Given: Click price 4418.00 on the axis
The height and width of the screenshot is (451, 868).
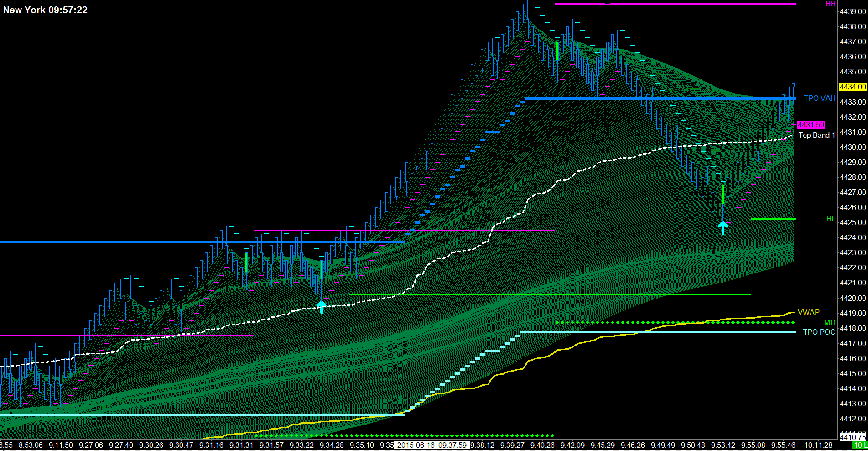Looking at the screenshot, I should click(x=852, y=328).
